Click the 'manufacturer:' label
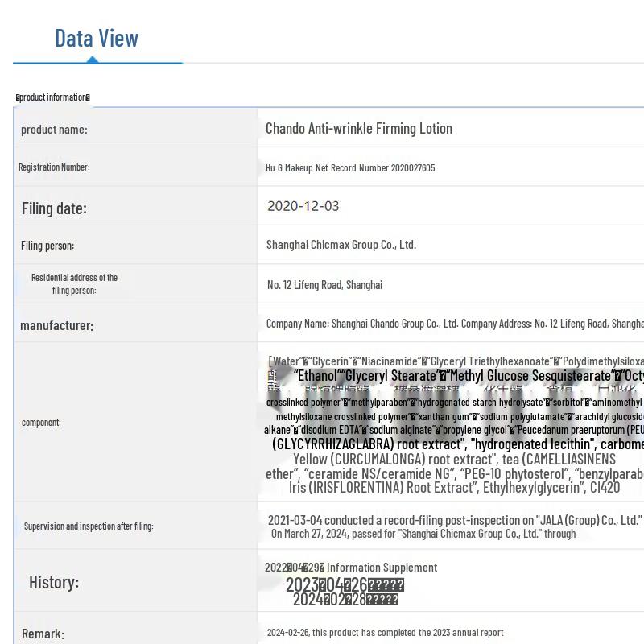644x644 pixels. point(56,326)
